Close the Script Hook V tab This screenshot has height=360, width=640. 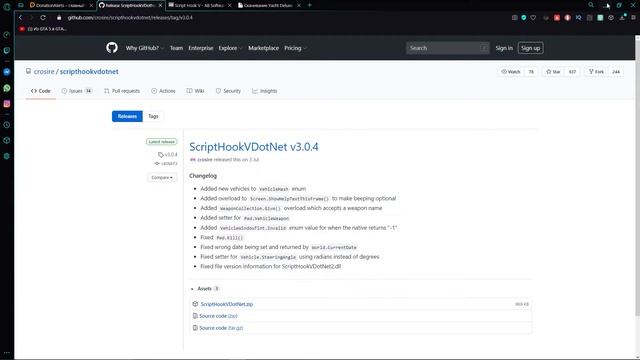point(229,5)
